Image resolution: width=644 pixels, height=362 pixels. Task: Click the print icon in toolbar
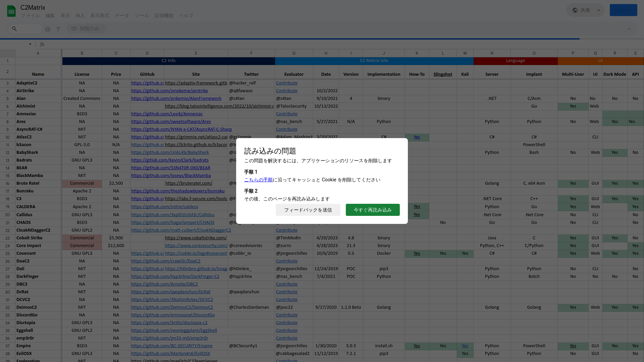click(48, 29)
